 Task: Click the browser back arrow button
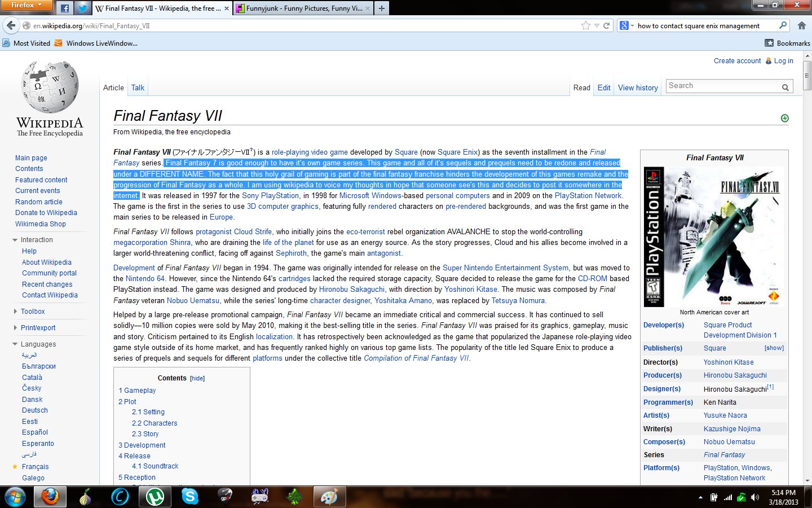tap(11, 25)
